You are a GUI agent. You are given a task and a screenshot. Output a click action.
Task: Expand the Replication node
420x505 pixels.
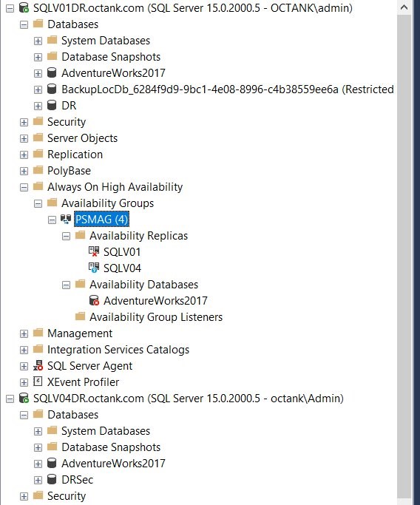(x=24, y=155)
